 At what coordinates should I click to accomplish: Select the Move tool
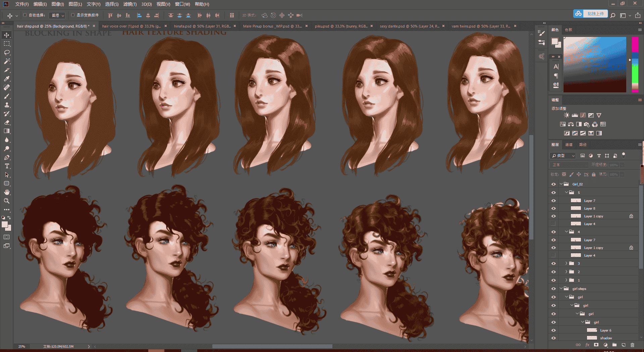click(7, 35)
